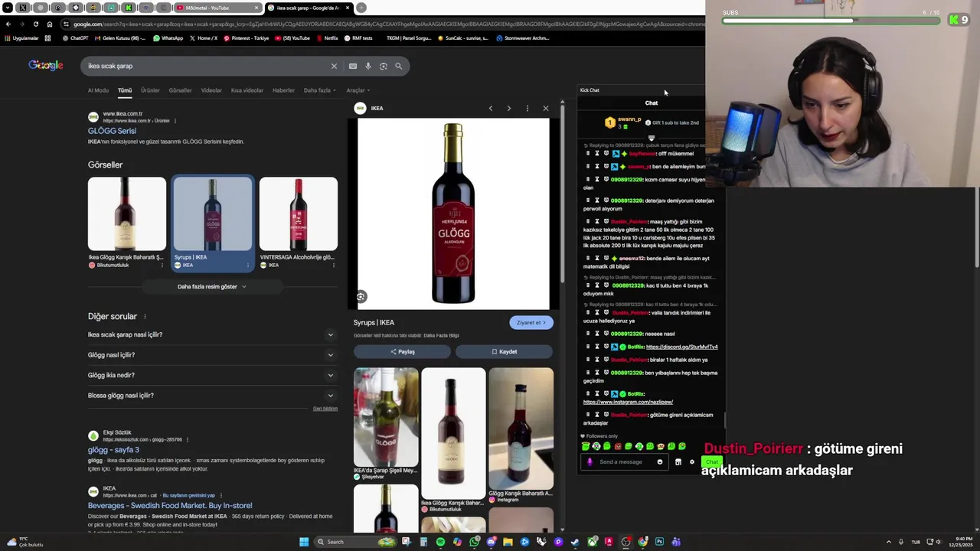
Task: Expand 'Ikea sıcak şarap nasıl içilir?' question
Action: click(211, 334)
